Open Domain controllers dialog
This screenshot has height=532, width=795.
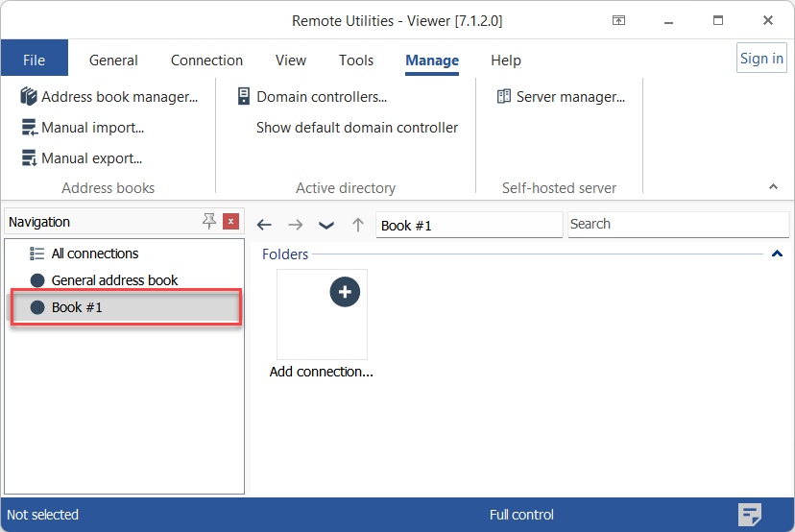click(x=312, y=97)
